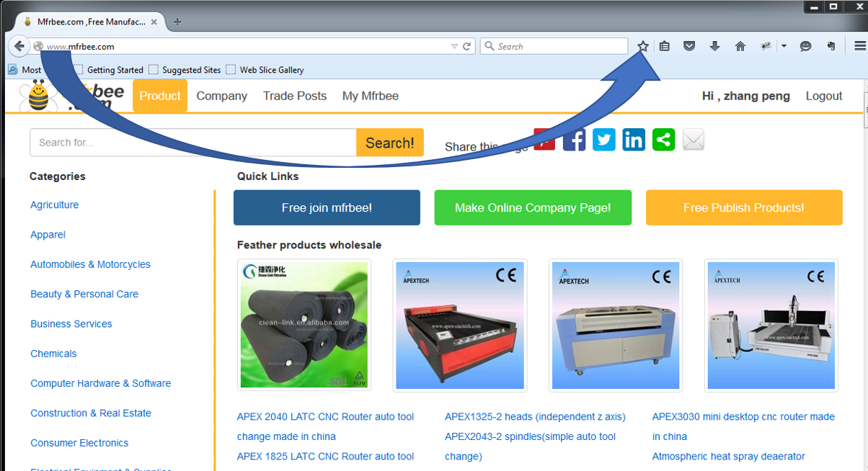Open the My Mfrbee menu
Image resolution: width=868 pixels, height=471 pixels.
pyautogui.click(x=371, y=96)
